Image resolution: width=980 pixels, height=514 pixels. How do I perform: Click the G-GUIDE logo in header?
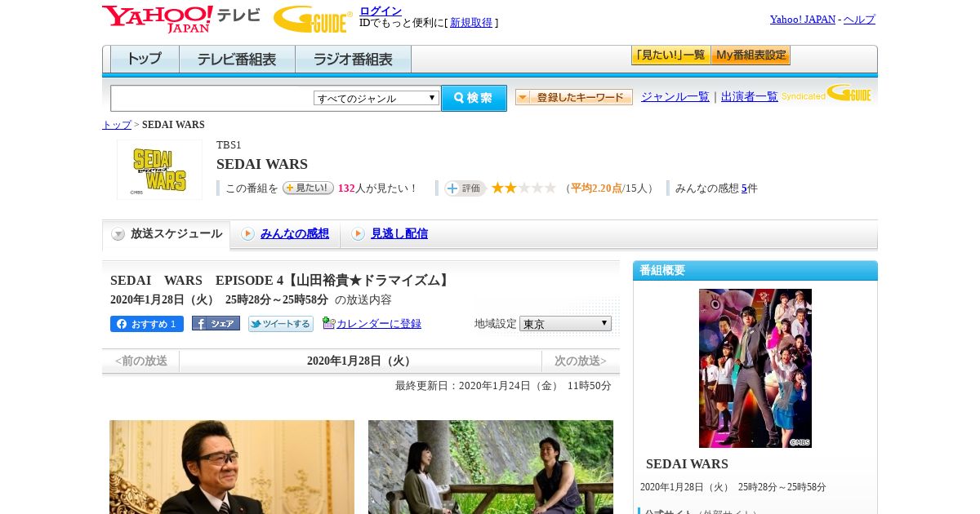(313, 19)
